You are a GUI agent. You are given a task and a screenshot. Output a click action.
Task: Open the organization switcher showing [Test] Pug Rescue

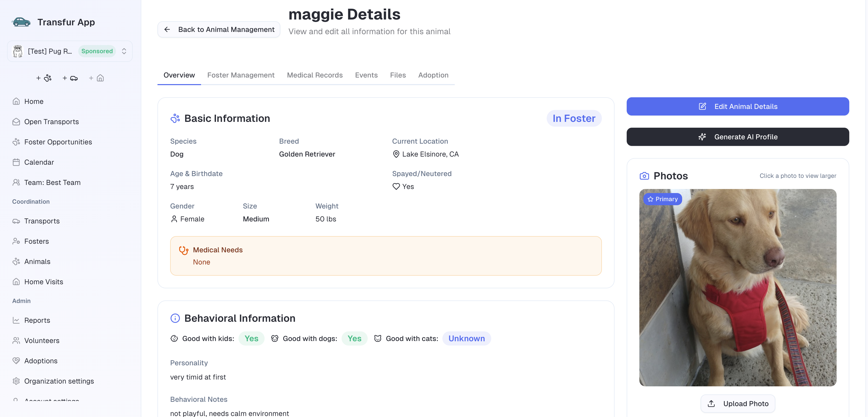[x=61, y=51]
